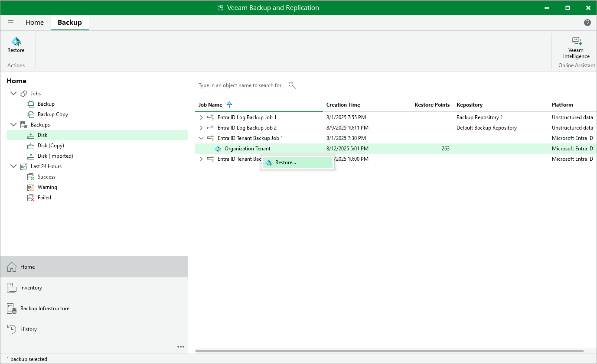The height and width of the screenshot is (364, 597).
Task: Open the Inventory view
Action: [30, 287]
